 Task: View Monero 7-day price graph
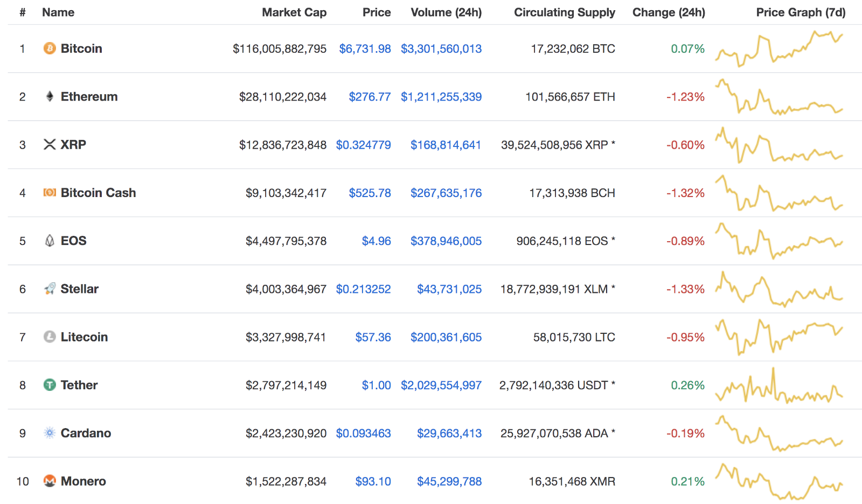click(x=779, y=481)
